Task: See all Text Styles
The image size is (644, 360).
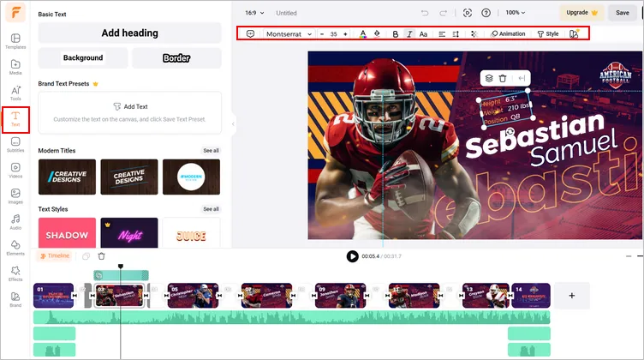Action: coord(212,209)
